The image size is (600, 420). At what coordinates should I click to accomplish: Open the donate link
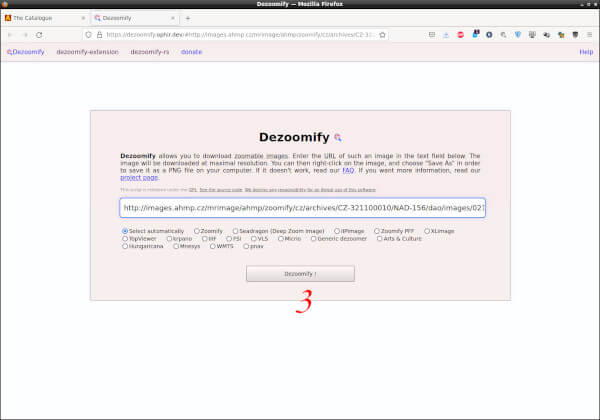pyautogui.click(x=191, y=52)
